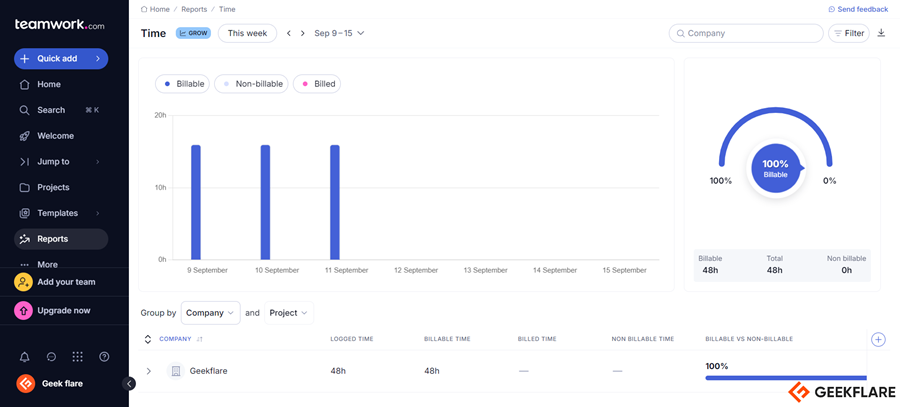900x407 pixels.
Task: Open the Project grouping dropdown
Action: (289, 313)
